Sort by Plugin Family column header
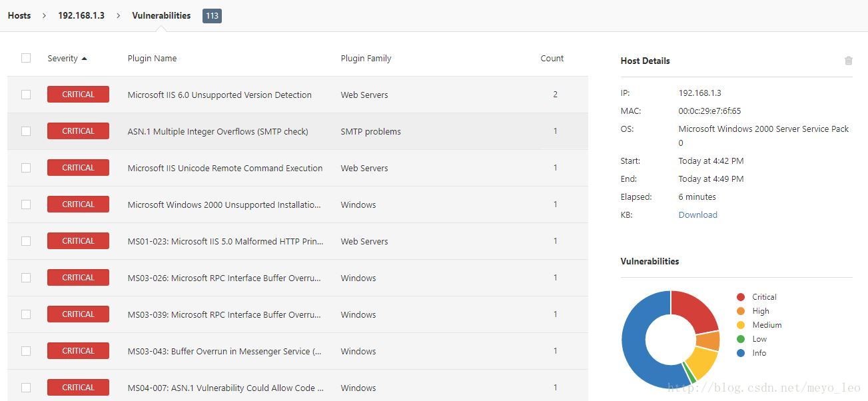This screenshot has height=401, width=868. 366,58
